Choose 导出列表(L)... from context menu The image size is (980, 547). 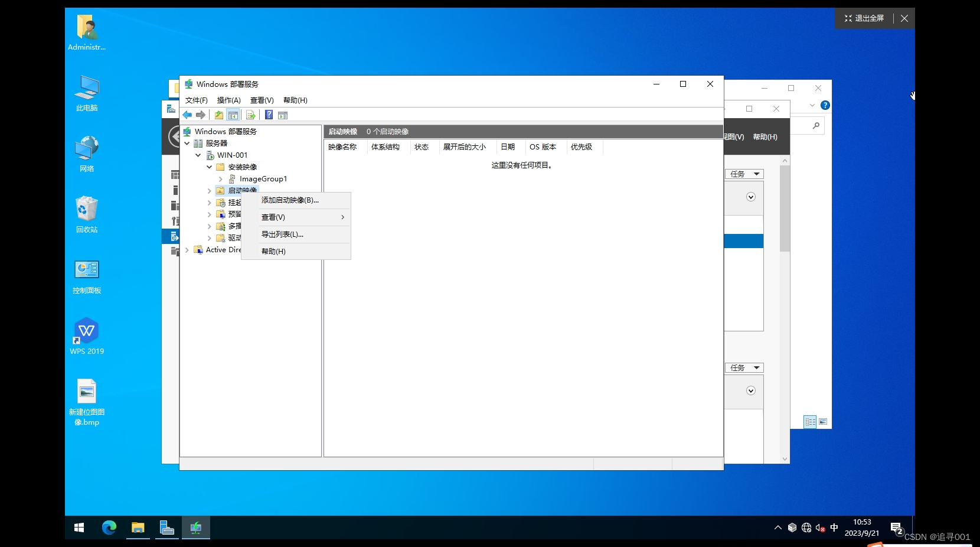(296, 235)
